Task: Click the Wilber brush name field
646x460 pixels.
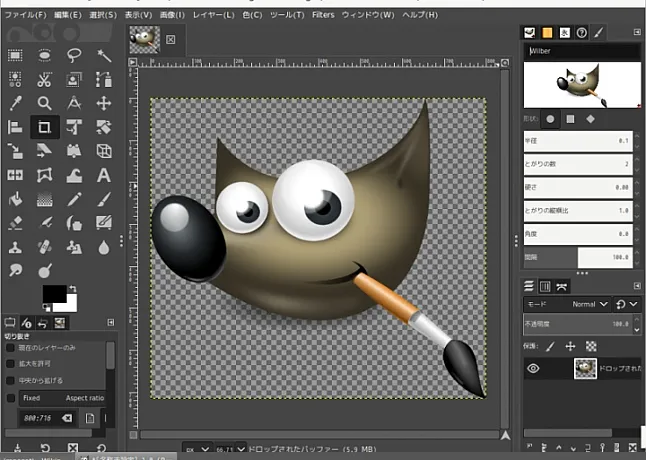Action: click(x=580, y=51)
